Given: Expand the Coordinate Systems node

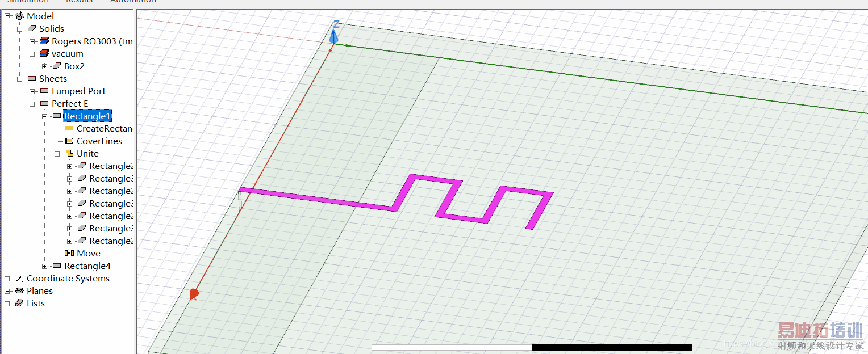Looking at the screenshot, I should [7, 278].
